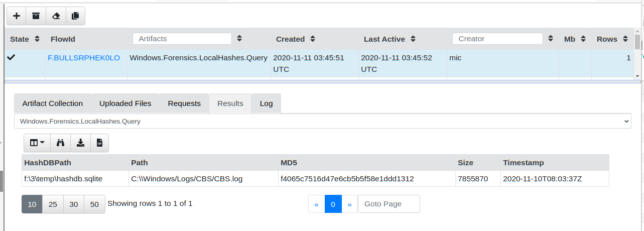Open the Uploaded Files tab

(125, 103)
